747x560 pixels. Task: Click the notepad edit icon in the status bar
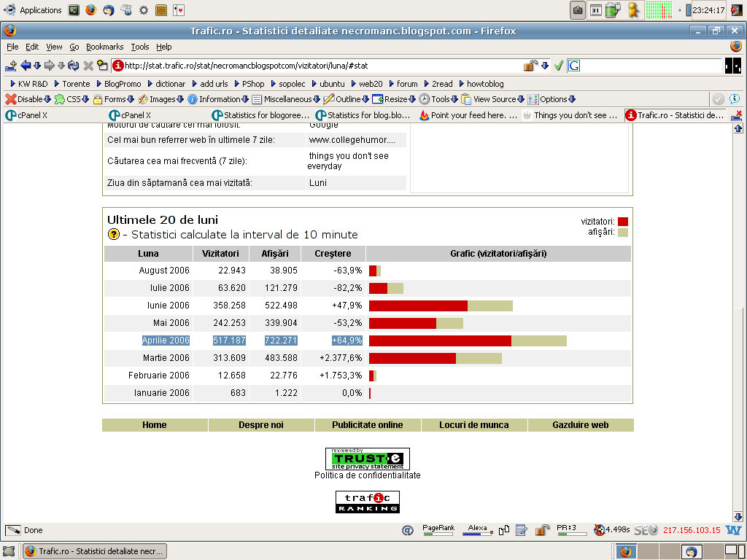pyautogui.click(x=522, y=530)
